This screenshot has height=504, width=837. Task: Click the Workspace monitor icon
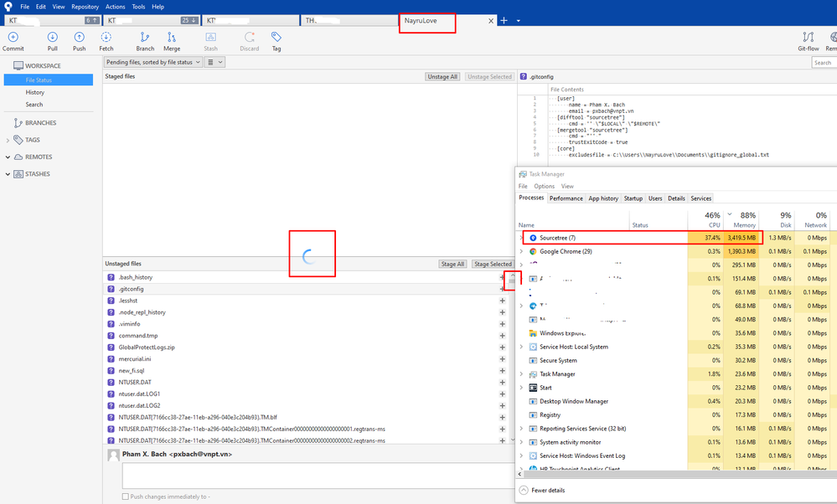(x=18, y=65)
